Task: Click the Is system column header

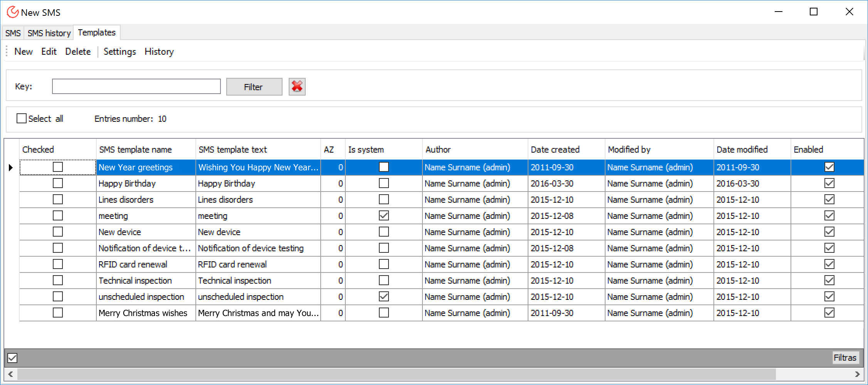Action: pos(384,150)
